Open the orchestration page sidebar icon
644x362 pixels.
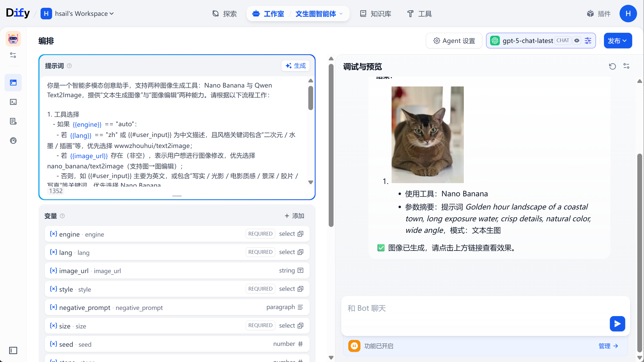tap(13, 82)
